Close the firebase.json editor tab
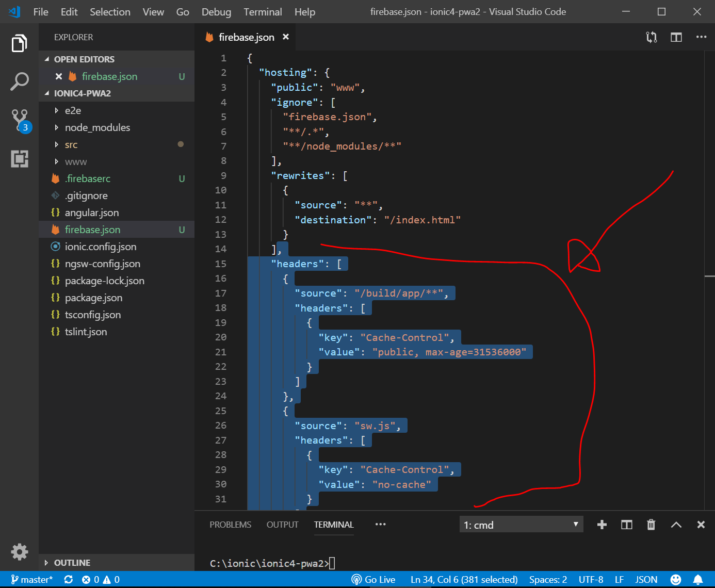The height and width of the screenshot is (588, 715). (x=286, y=37)
